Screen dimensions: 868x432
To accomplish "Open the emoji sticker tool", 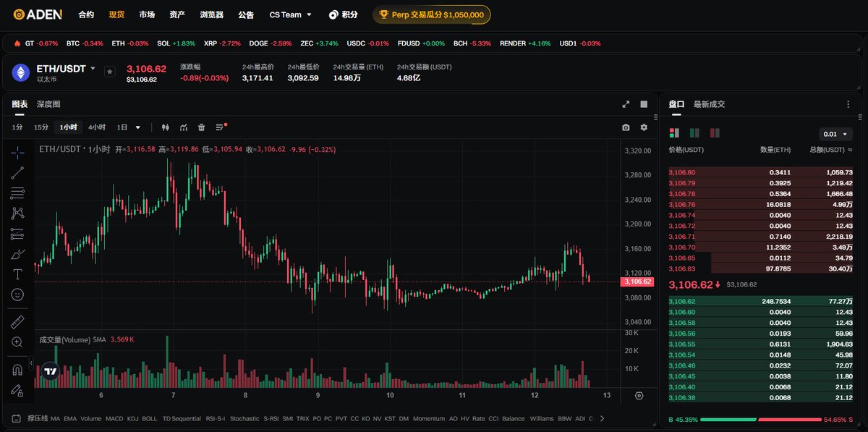I will pos(17,295).
